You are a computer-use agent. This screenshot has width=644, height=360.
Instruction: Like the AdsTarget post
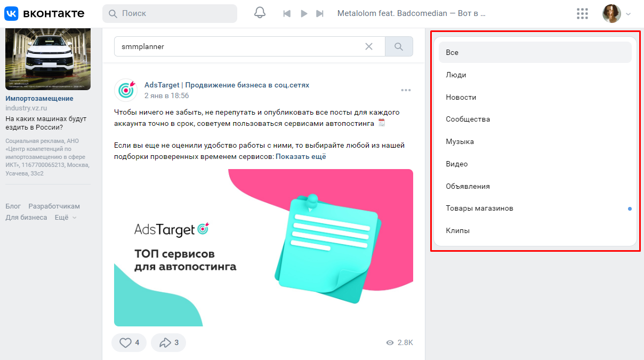tap(129, 342)
